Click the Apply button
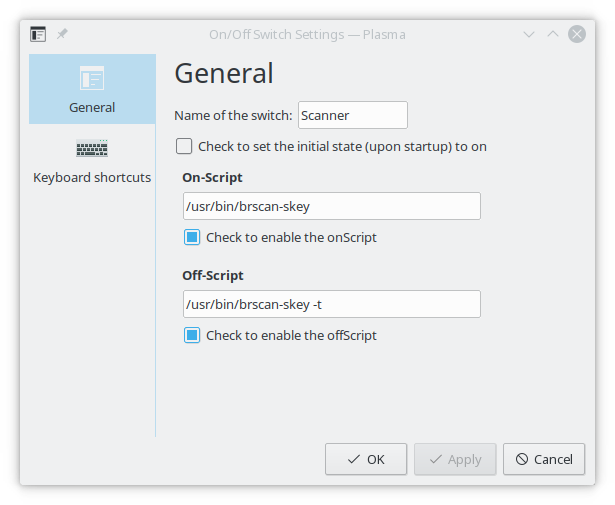 pyautogui.click(x=455, y=459)
